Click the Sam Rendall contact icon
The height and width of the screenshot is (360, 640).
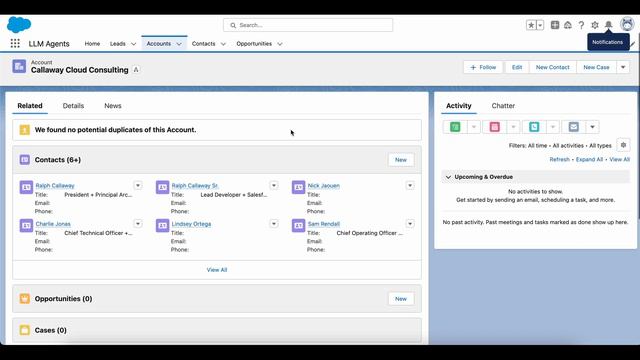tap(298, 225)
